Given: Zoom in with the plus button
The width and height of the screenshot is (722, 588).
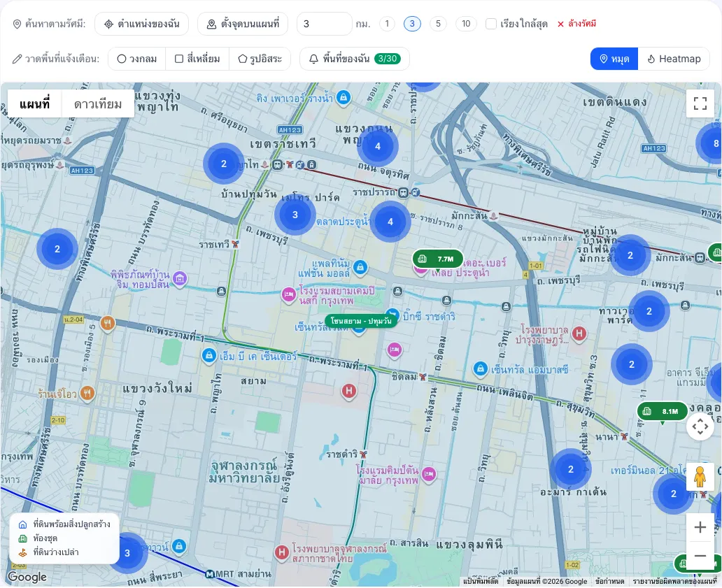Looking at the screenshot, I should point(700,527).
